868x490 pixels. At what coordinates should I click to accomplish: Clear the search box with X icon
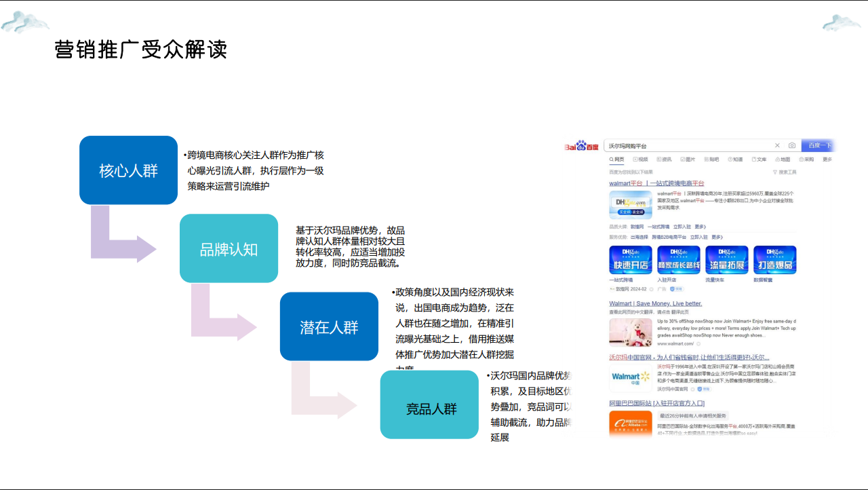point(777,146)
